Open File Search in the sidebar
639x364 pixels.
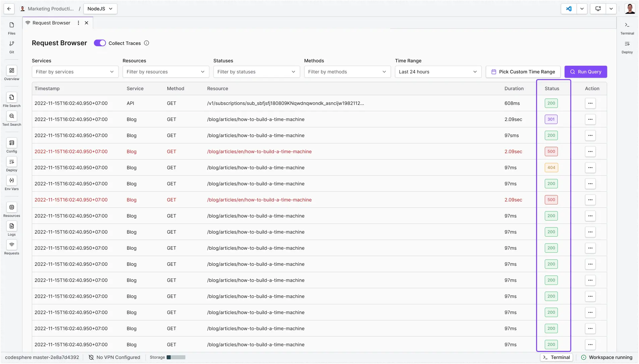[x=12, y=100]
